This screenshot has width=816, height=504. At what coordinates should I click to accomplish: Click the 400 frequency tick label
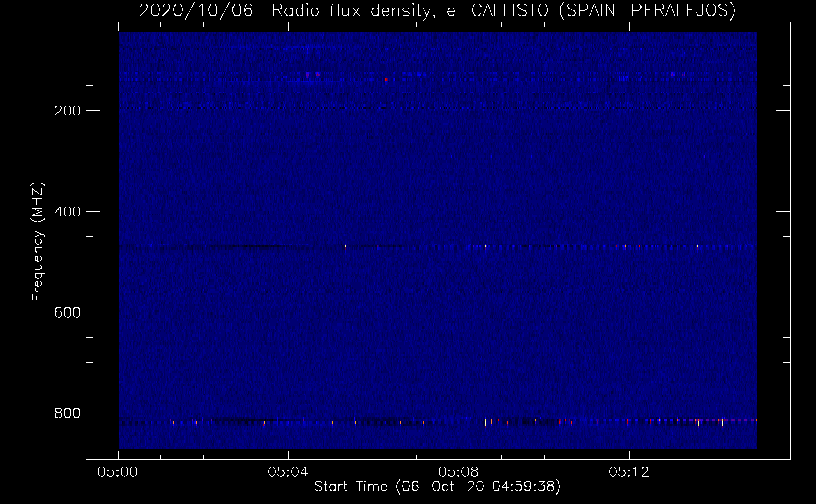[x=67, y=212]
